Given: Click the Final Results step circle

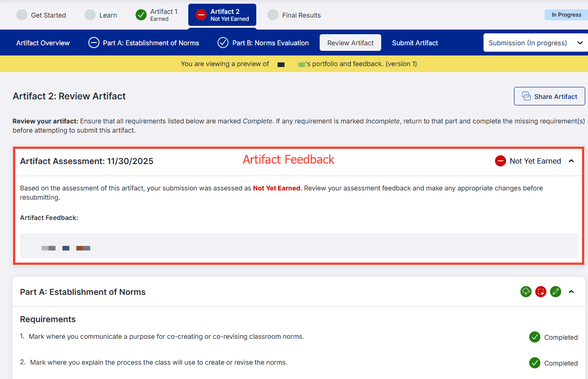Looking at the screenshot, I should [273, 15].
